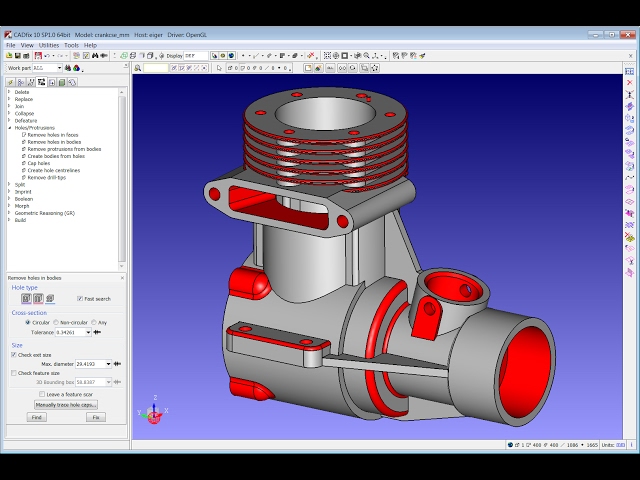
Task: Expand the Defeature tree node
Action: click(10, 121)
